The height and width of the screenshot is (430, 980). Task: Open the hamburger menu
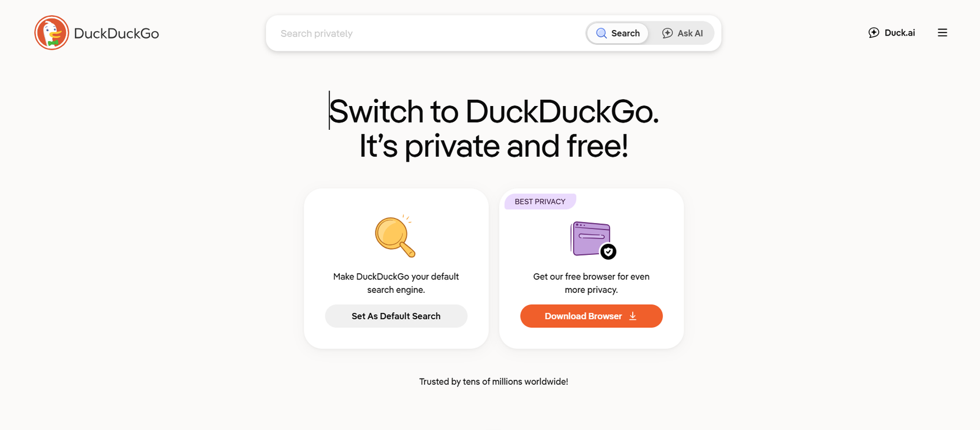[x=942, y=33]
